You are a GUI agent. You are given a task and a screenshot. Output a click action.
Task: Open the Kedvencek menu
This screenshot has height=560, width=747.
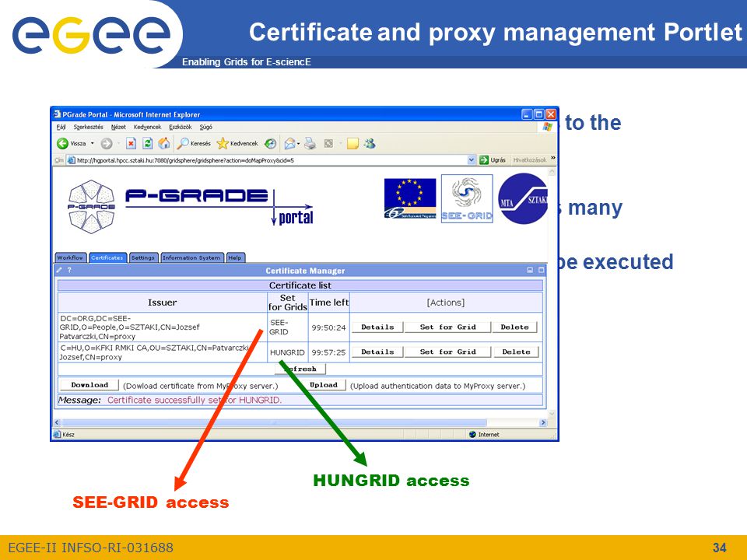(x=147, y=127)
